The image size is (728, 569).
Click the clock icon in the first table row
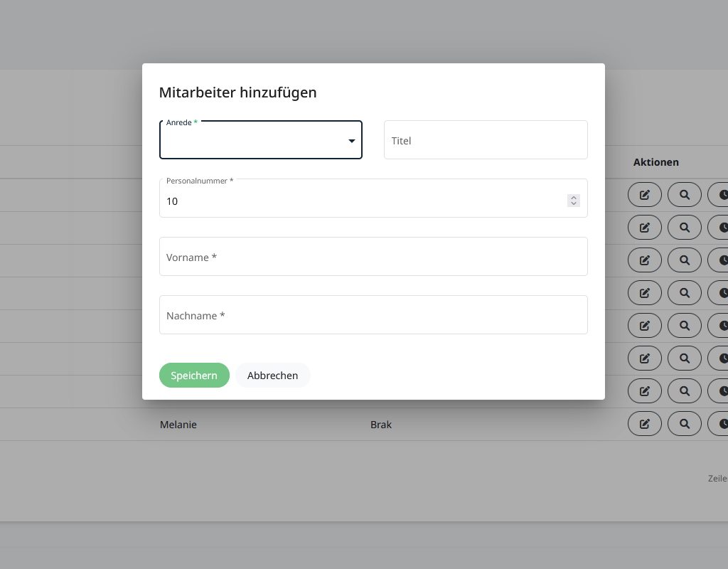[x=719, y=195]
